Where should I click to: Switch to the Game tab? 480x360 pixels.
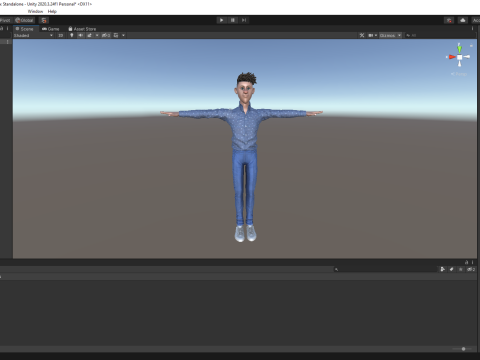(51, 29)
